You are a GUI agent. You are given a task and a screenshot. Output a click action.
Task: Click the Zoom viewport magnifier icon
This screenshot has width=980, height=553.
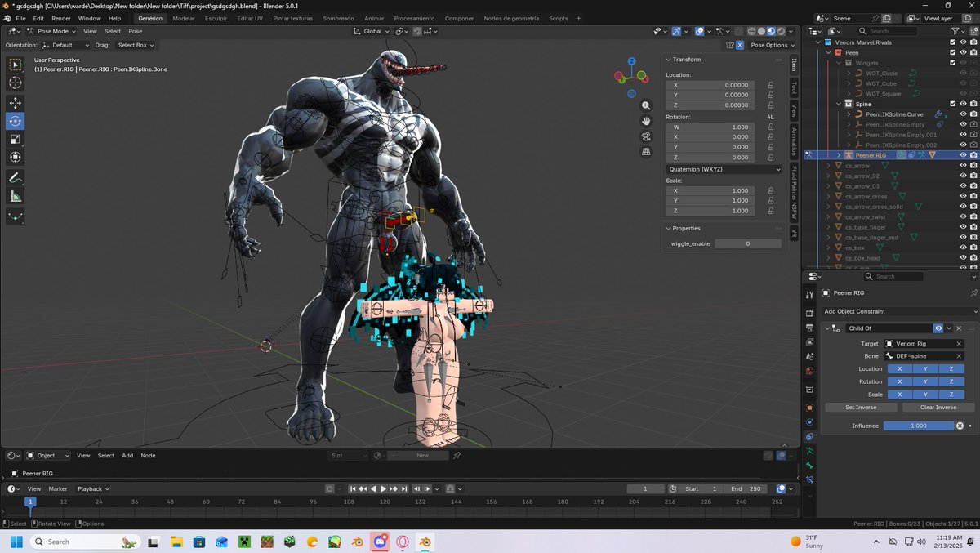646,106
